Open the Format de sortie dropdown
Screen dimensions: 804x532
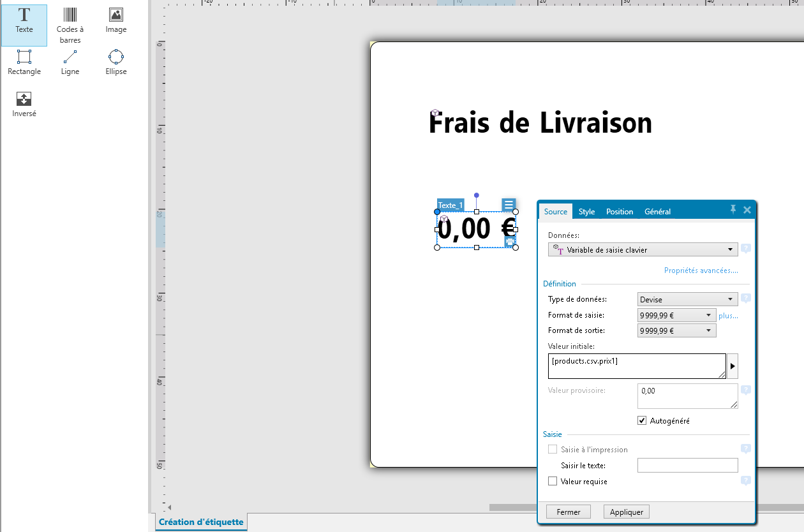(x=676, y=330)
